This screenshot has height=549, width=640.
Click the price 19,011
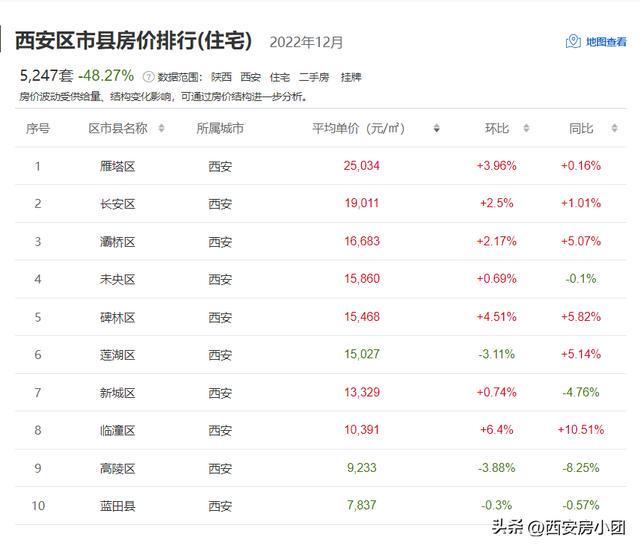point(362,203)
